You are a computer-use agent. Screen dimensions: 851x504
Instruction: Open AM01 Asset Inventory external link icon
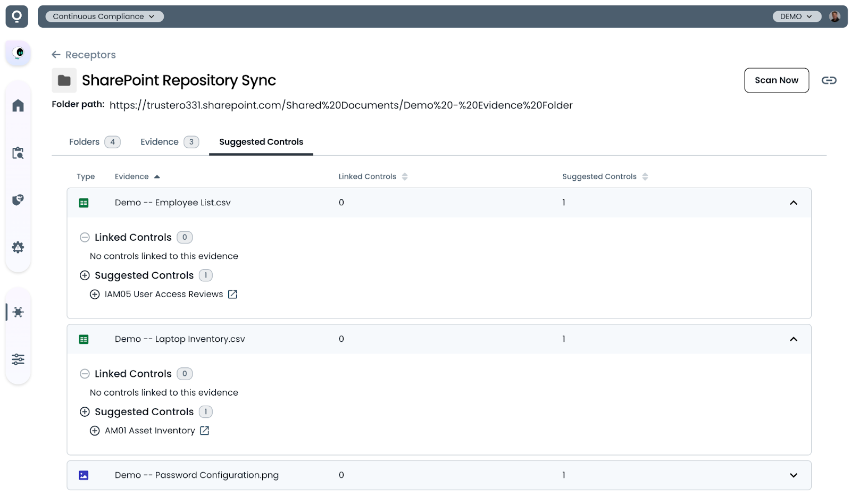pos(204,431)
